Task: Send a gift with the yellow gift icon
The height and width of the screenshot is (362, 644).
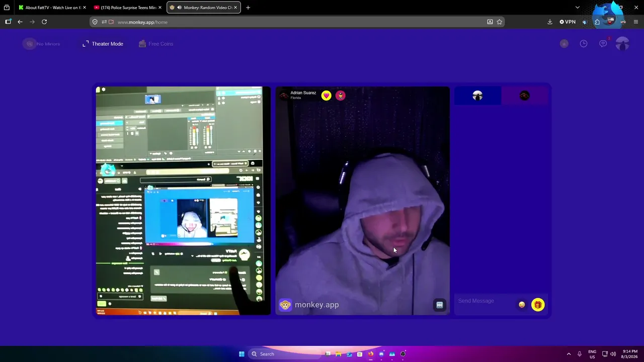Action: [x=538, y=305]
